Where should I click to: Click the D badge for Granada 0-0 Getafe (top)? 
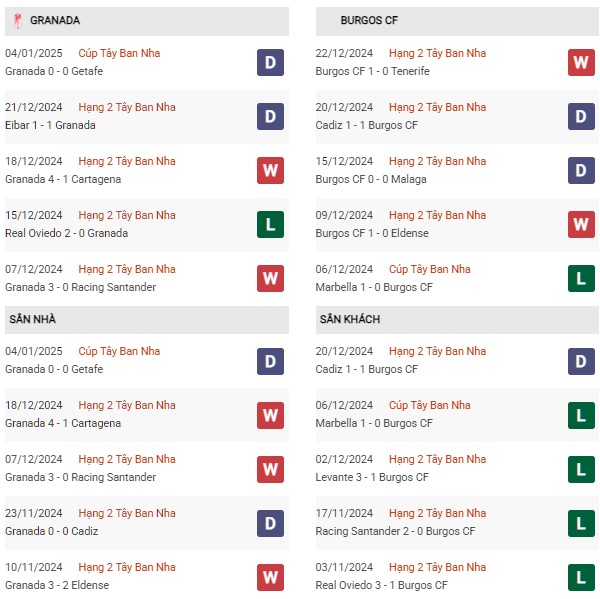(270, 62)
